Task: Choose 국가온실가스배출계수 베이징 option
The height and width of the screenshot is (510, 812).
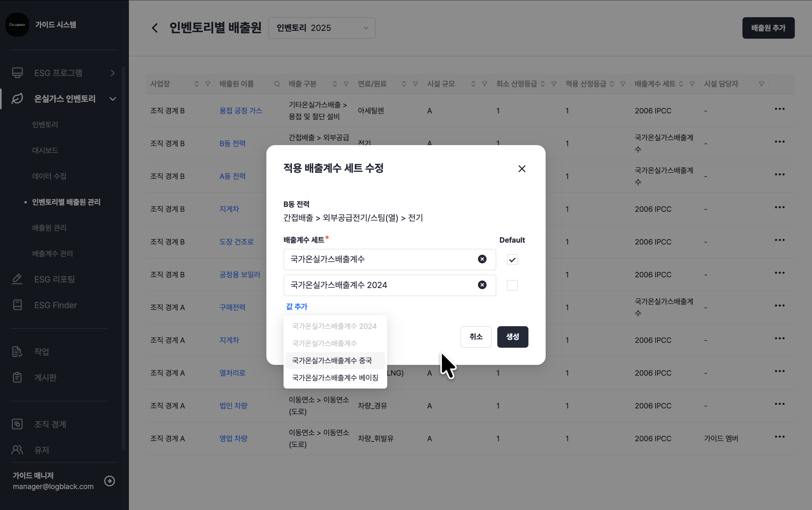Action: tap(335, 378)
